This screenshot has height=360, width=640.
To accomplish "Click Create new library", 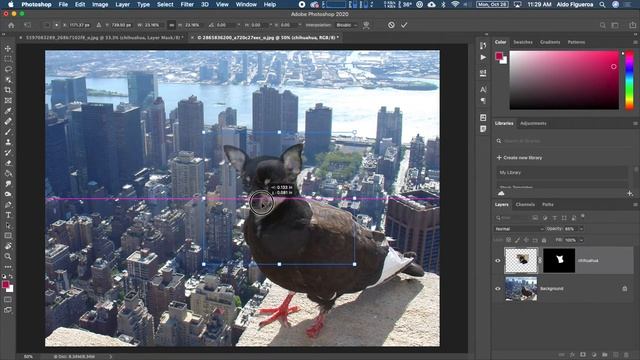I will point(519,158).
